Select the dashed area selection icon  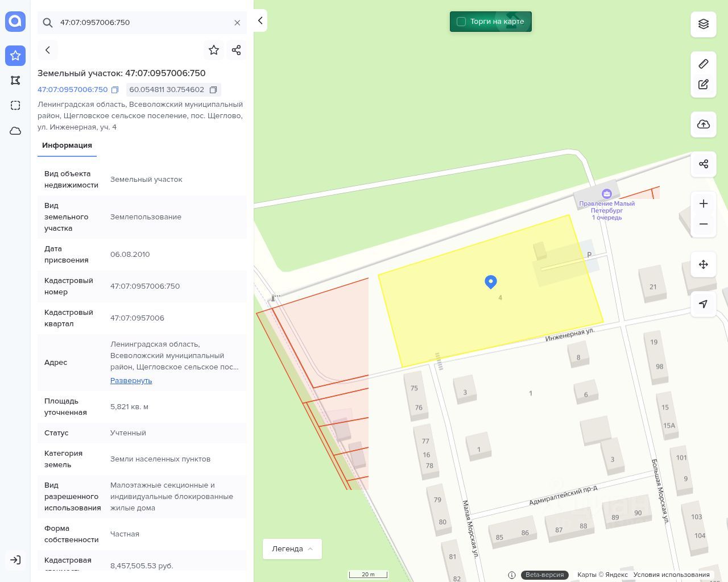point(15,106)
